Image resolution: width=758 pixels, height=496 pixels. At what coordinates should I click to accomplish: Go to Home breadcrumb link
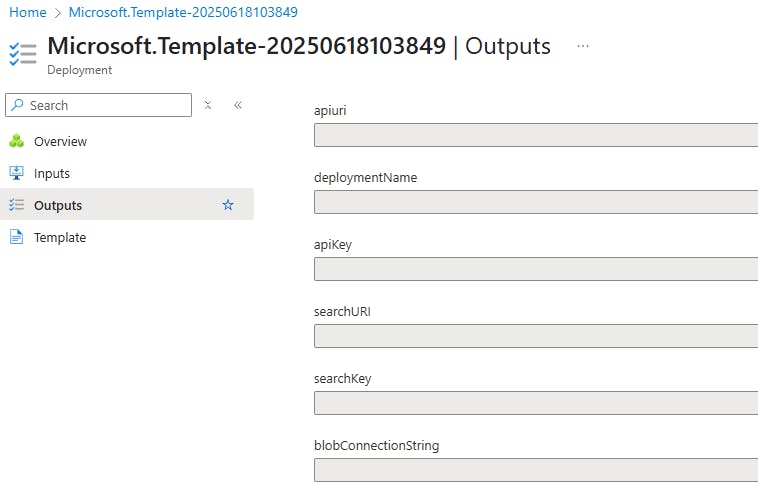(28, 12)
